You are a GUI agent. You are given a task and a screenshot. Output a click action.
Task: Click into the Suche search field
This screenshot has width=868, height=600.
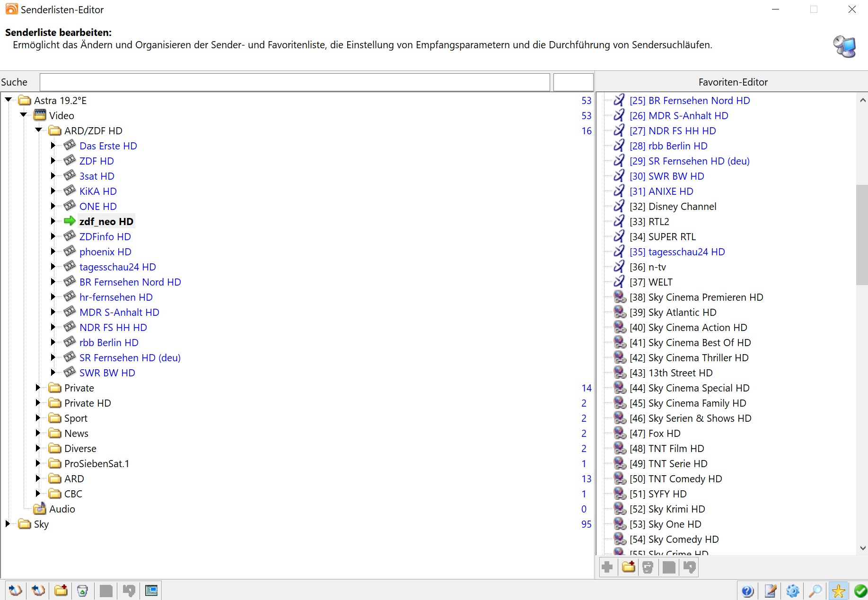(x=295, y=82)
